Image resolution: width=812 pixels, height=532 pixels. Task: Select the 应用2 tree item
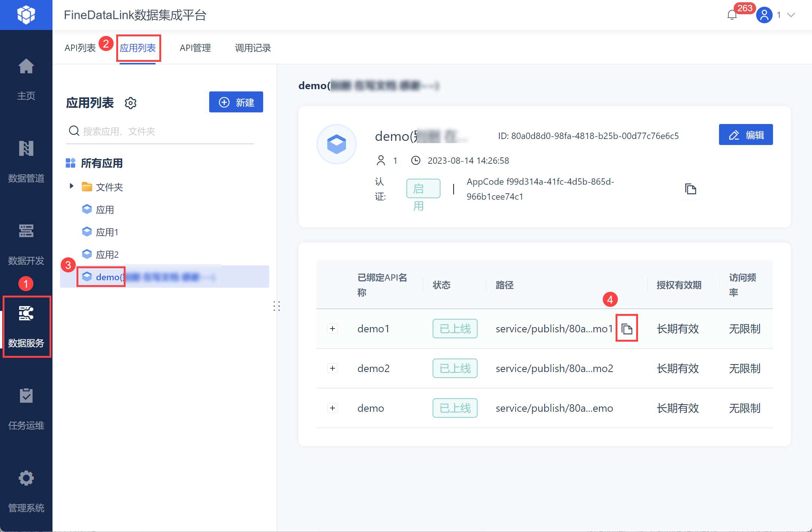click(100, 254)
